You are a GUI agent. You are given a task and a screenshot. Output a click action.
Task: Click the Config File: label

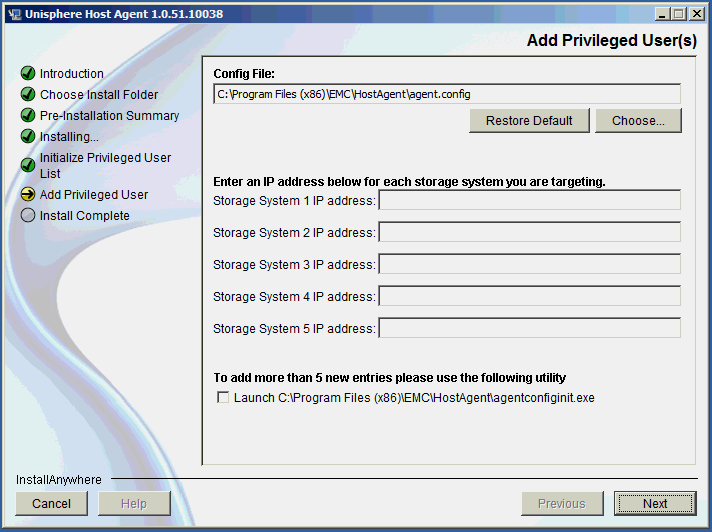click(244, 74)
